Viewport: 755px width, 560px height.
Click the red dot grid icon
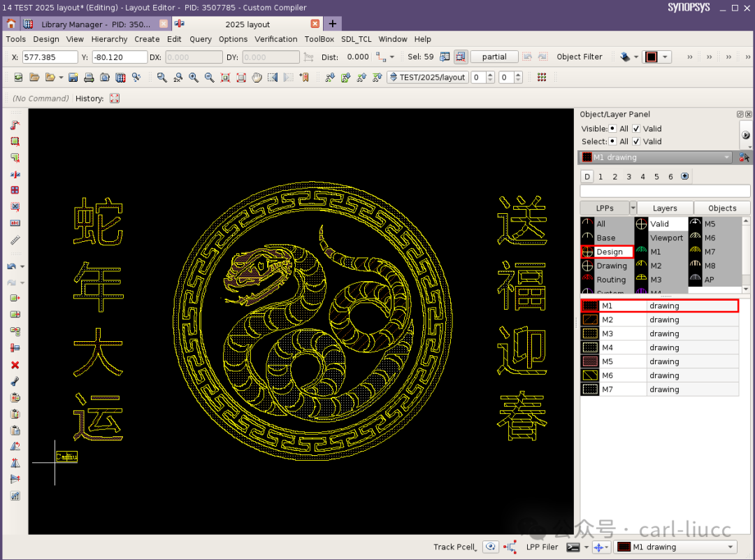tap(542, 77)
